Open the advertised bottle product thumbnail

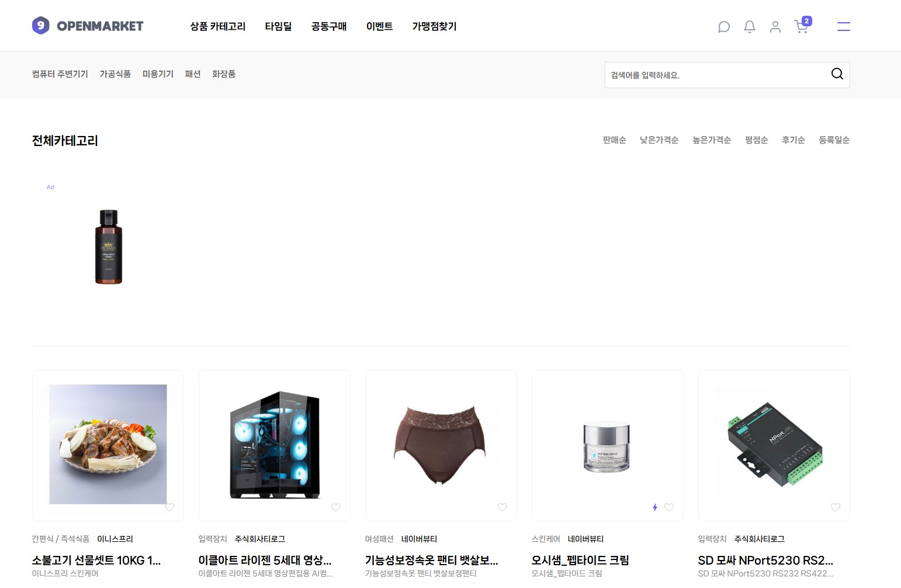(x=109, y=247)
